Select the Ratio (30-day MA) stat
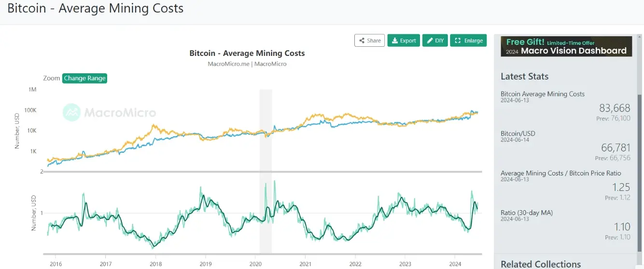 coord(527,213)
